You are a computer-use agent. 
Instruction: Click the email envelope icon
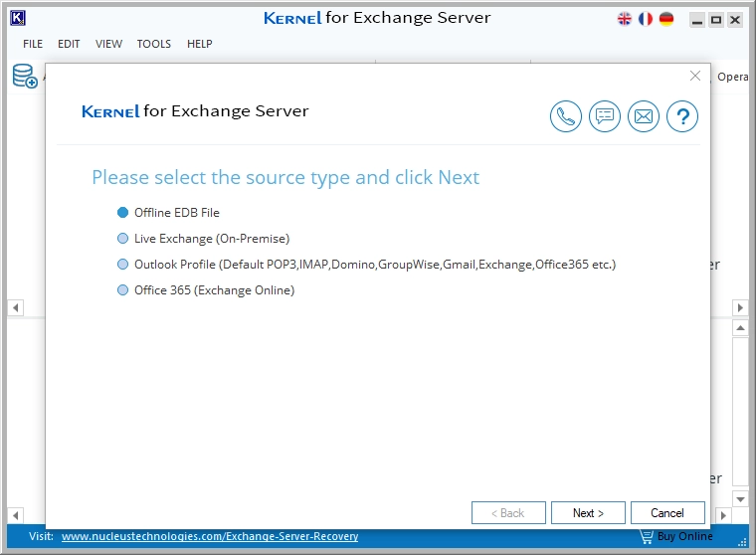tap(644, 116)
